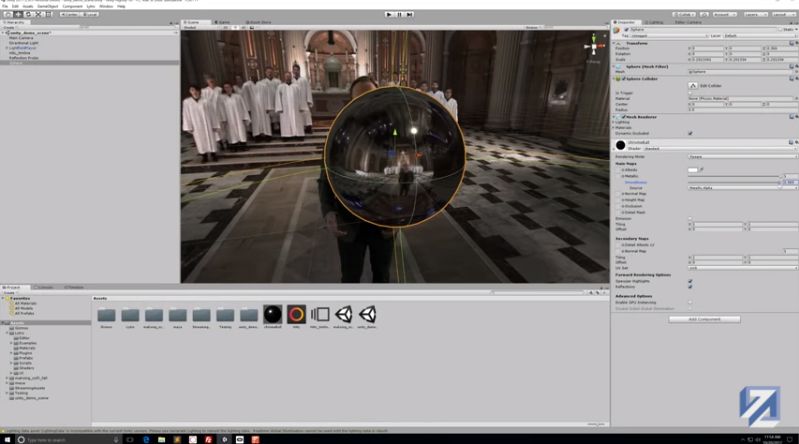Image resolution: width=799 pixels, height=444 pixels.
Task: Click the Add Component button
Action: [705, 320]
